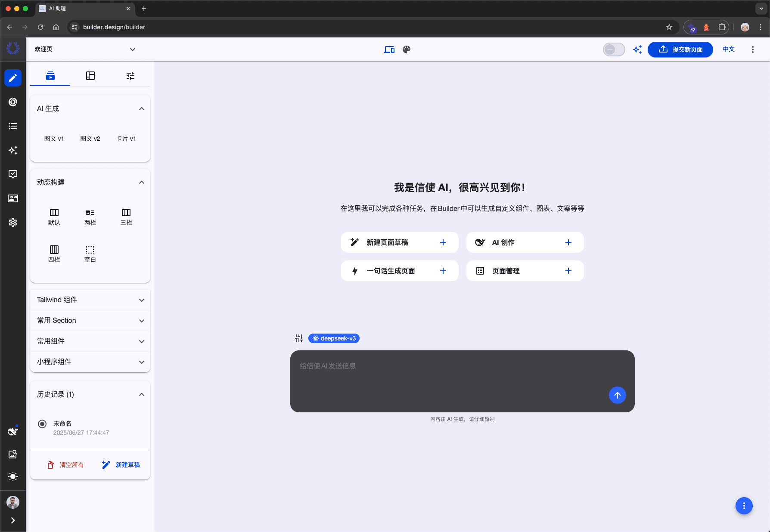Select the 未命名 history record radio
The height and width of the screenshot is (532, 770).
point(42,424)
